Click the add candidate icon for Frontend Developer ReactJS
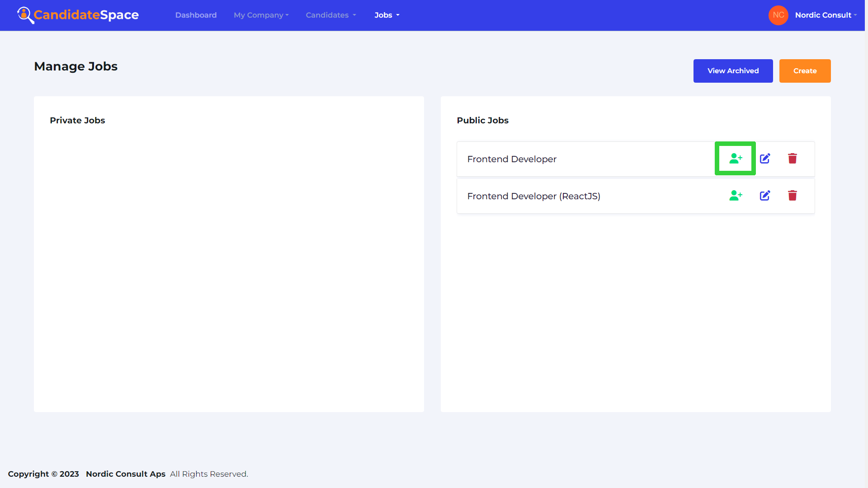868x488 pixels. click(x=735, y=196)
